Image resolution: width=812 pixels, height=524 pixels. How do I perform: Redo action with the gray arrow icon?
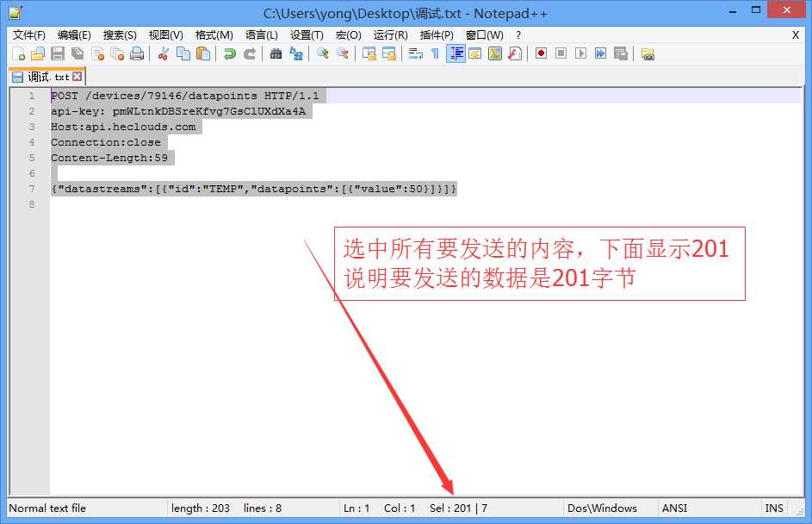[x=250, y=54]
